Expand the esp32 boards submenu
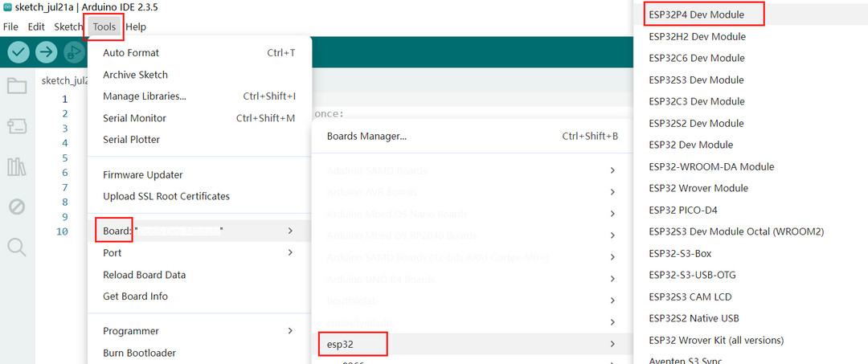The width and height of the screenshot is (868, 364). [x=473, y=344]
